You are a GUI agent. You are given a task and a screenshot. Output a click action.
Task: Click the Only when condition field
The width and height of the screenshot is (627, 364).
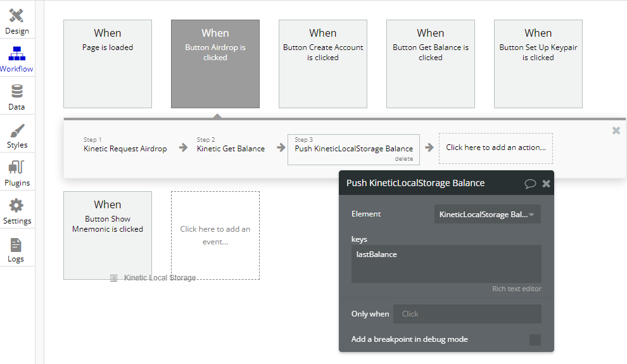[x=467, y=314]
